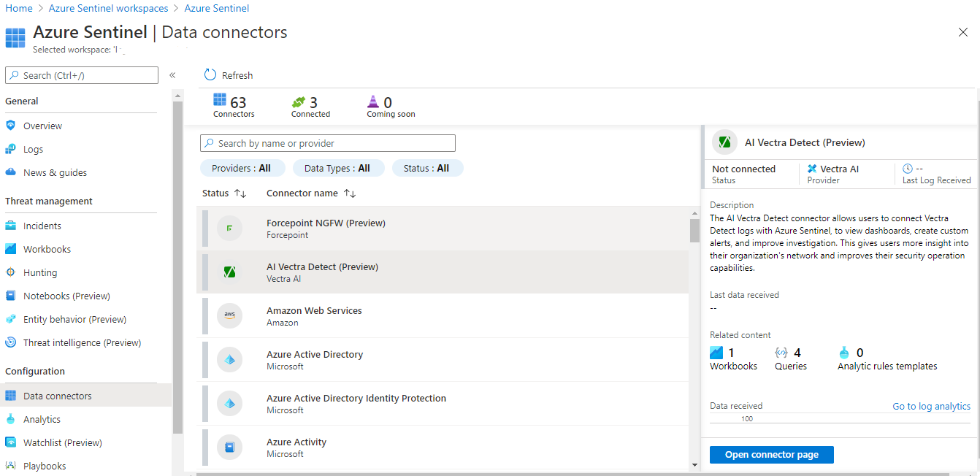
Task: Open the Providers filter dropdown
Action: (241, 169)
